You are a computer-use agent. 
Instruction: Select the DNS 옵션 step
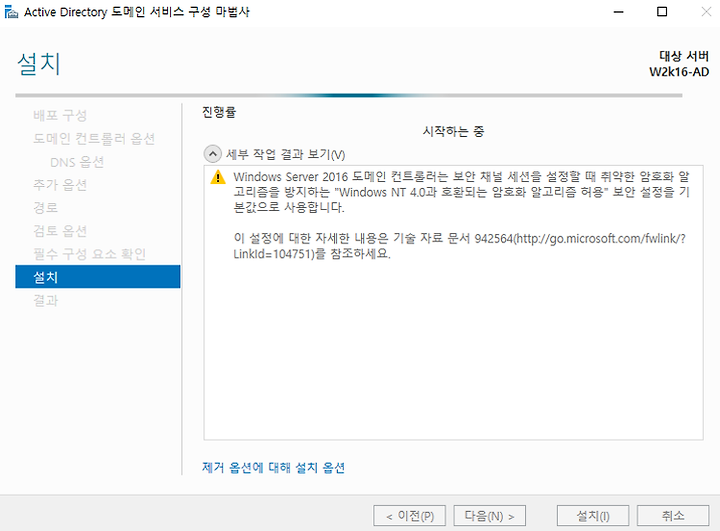[77, 162]
